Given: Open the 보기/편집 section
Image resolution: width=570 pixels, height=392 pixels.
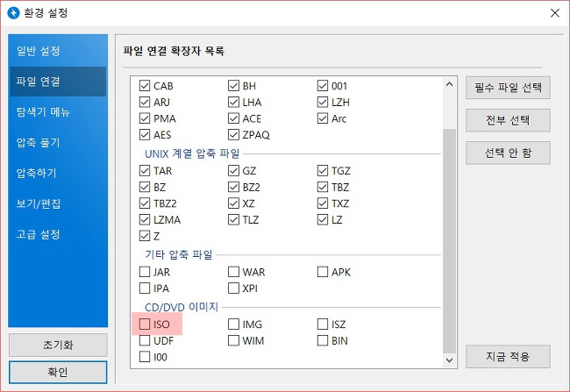Looking at the screenshot, I should (x=58, y=203).
